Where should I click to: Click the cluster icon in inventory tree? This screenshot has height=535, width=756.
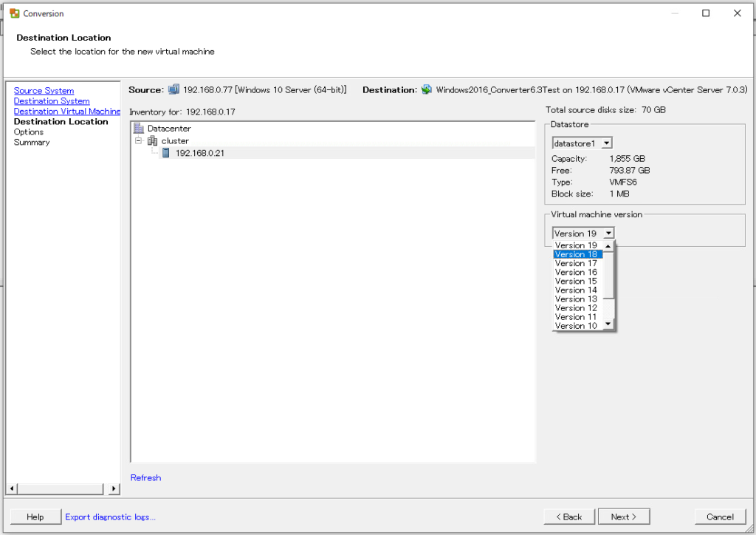pos(152,141)
